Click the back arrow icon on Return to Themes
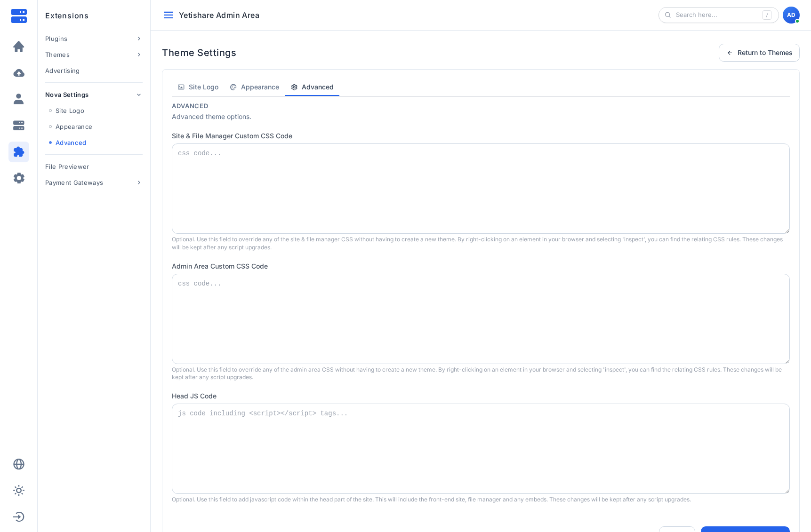 click(730, 53)
